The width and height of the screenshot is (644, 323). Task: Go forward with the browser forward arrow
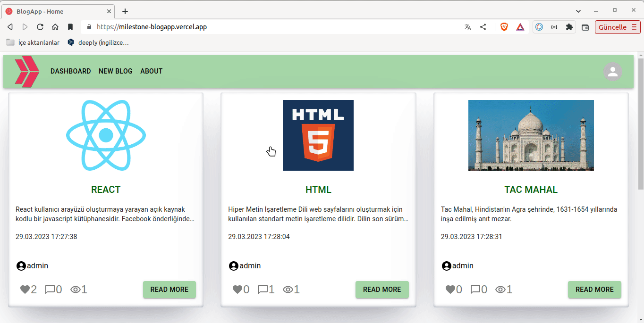coord(25,27)
